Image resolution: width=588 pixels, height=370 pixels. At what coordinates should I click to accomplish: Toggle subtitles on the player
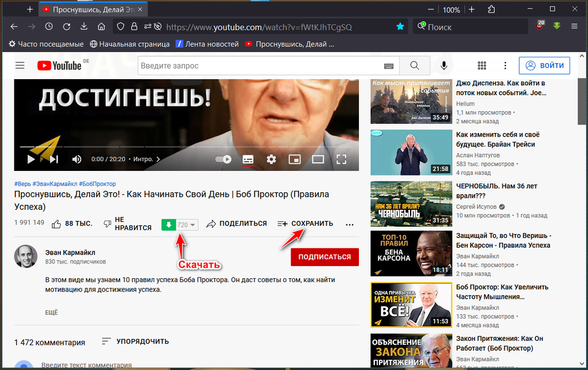[248, 159]
